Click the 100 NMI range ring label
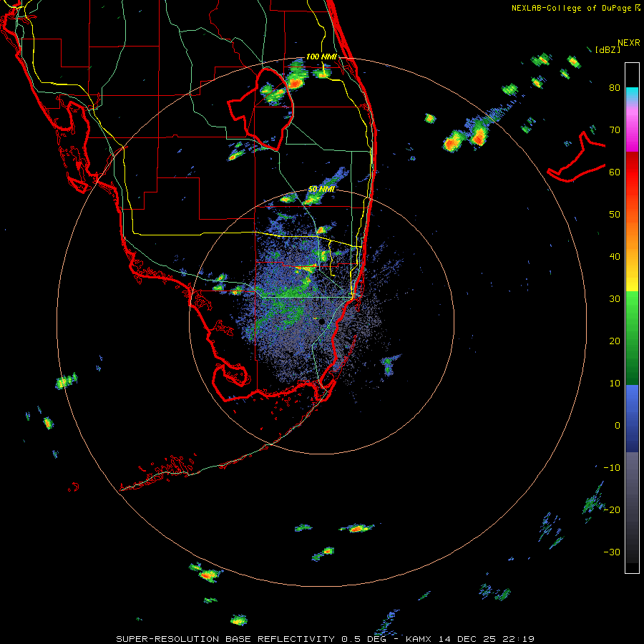 pos(321,57)
